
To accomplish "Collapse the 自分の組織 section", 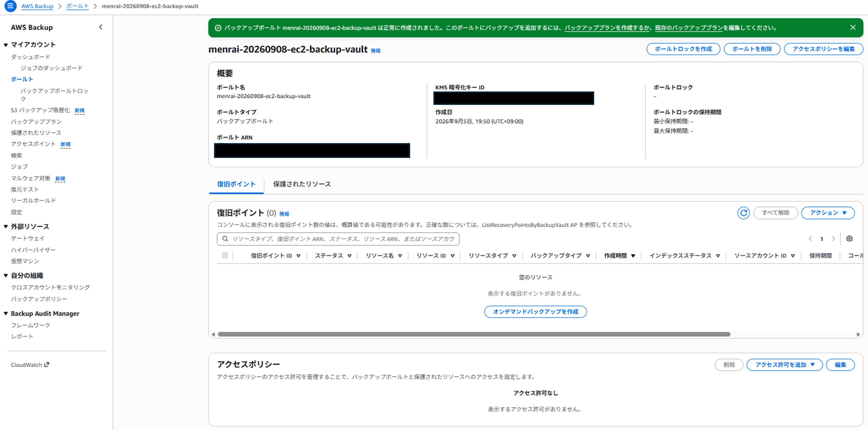I will [6, 275].
